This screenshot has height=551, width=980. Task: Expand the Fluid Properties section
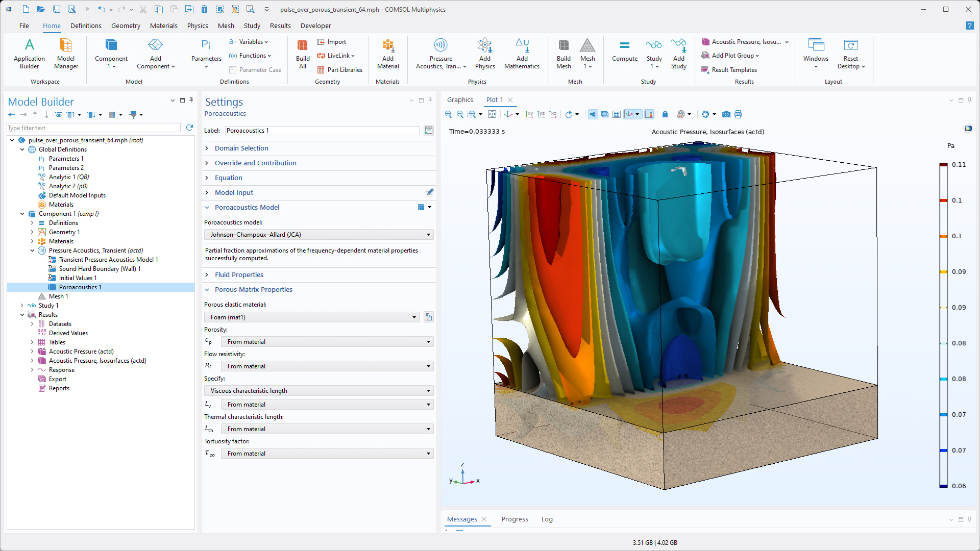pyautogui.click(x=239, y=274)
